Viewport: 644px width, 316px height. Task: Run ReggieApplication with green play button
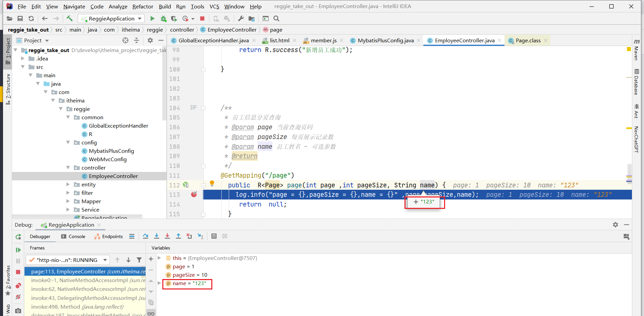pyautogui.click(x=152, y=18)
